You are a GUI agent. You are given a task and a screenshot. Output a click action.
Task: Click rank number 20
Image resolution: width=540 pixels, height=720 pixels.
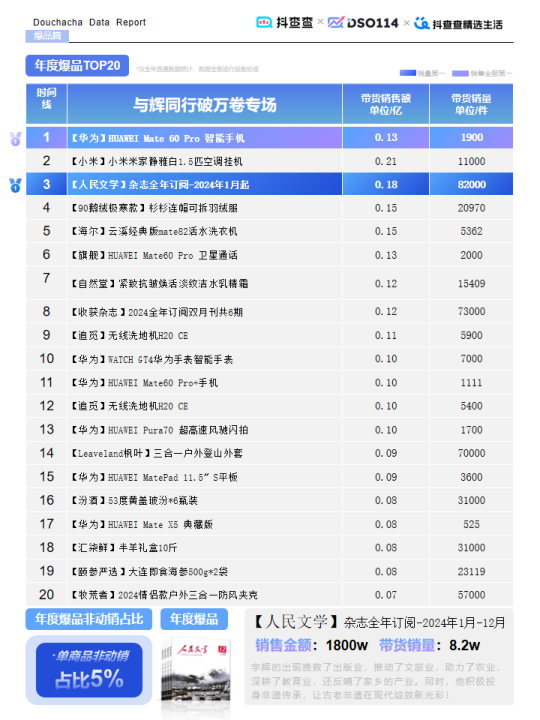point(46,595)
